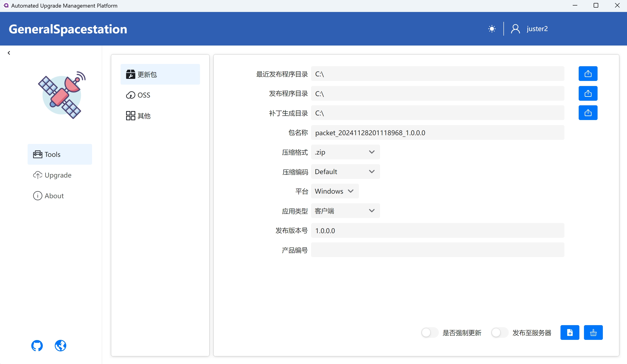Click the grid icon beside 其他

tap(130, 116)
